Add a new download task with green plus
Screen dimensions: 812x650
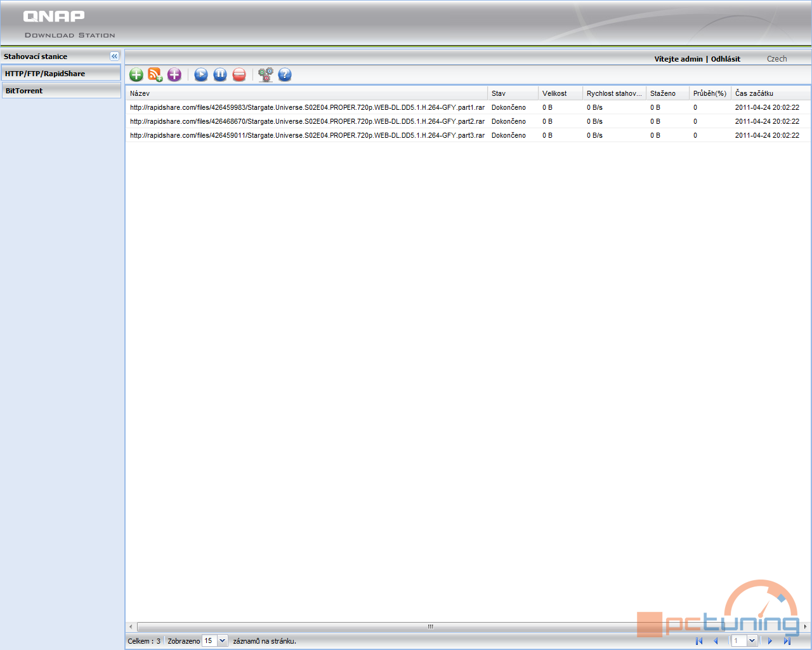click(x=136, y=75)
